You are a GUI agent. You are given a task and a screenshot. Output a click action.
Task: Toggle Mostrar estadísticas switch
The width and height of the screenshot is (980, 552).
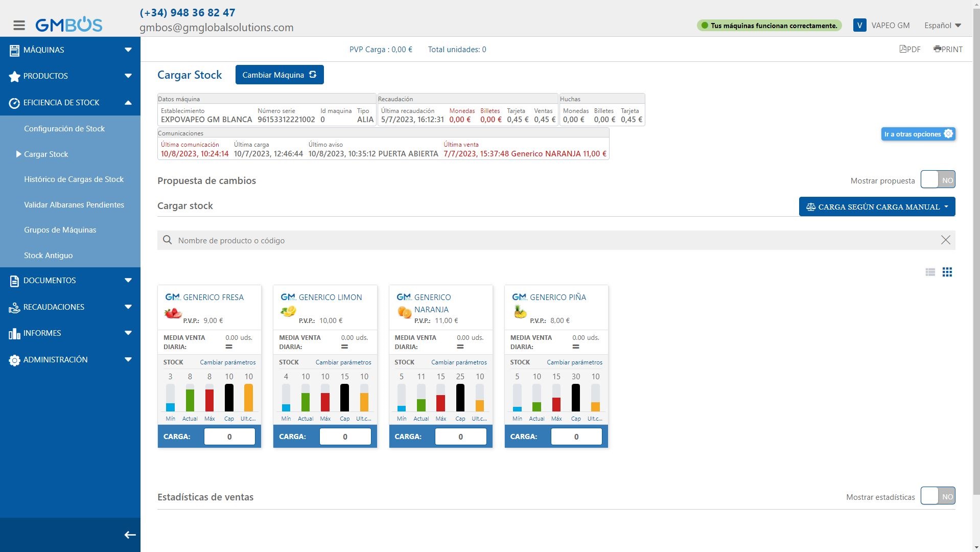[937, 496]
